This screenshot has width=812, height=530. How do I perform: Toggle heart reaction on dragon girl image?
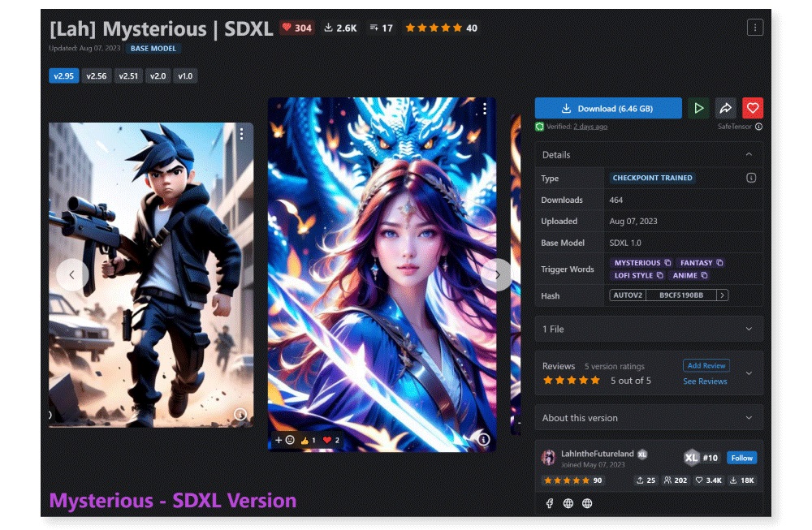click(x=331, y=441)
